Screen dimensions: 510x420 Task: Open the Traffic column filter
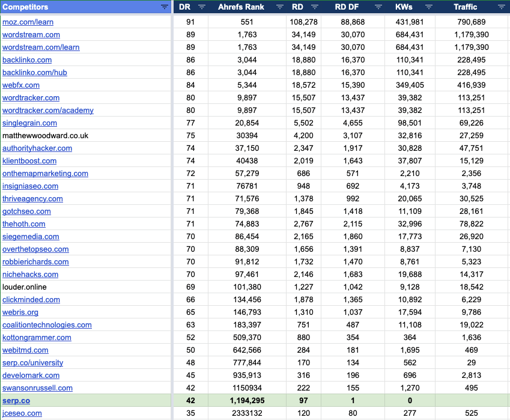pos(501,7)
